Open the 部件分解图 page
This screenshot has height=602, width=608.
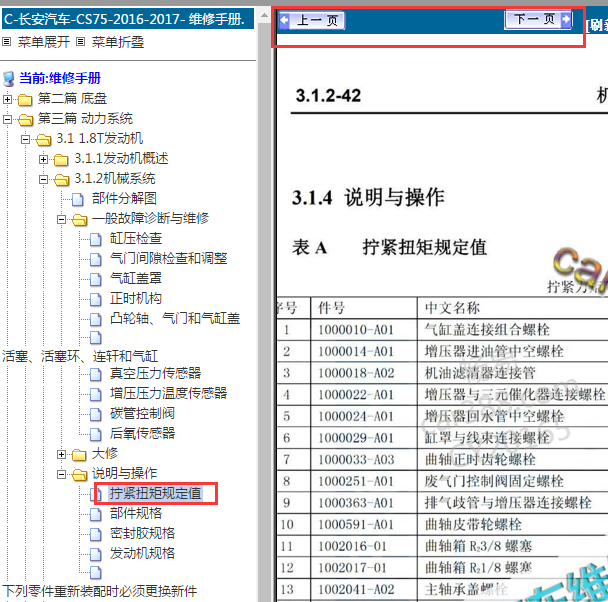coord(124,198)
